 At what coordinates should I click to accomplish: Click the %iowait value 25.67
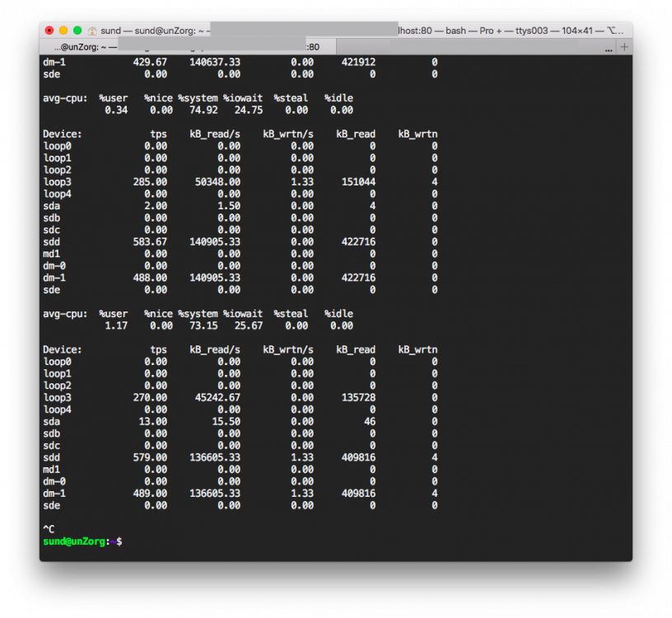pyautogui.click(x=249, y=326)
